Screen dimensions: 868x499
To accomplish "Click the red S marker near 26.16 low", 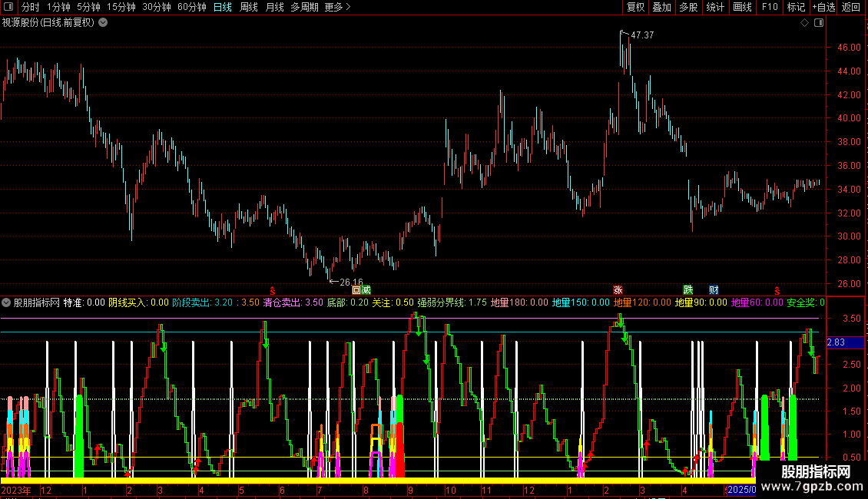I will [273, 291].
